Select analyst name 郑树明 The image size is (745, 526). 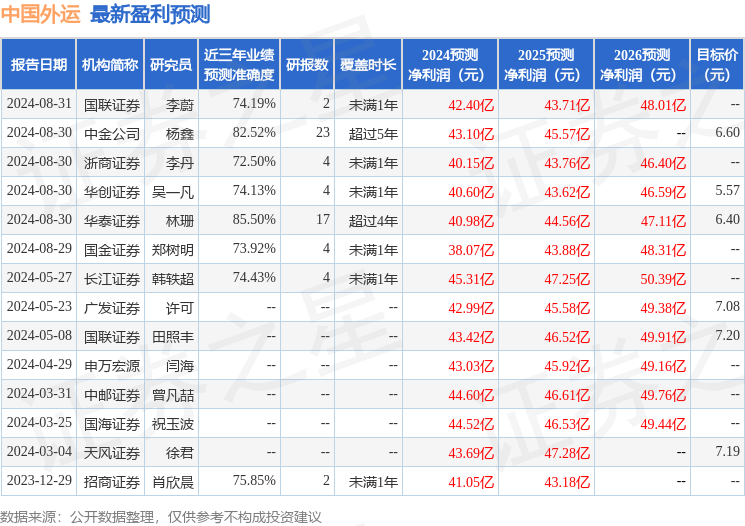click(x=172, y=249)
